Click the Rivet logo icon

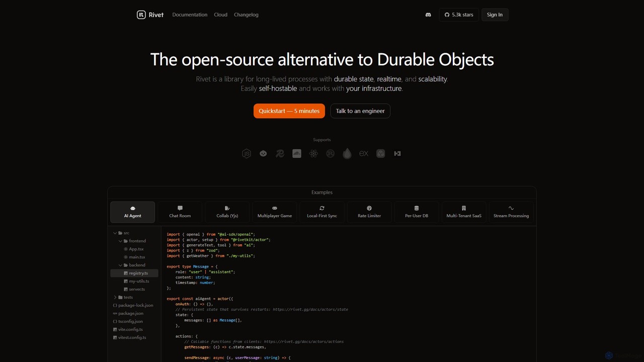(141, 15)
